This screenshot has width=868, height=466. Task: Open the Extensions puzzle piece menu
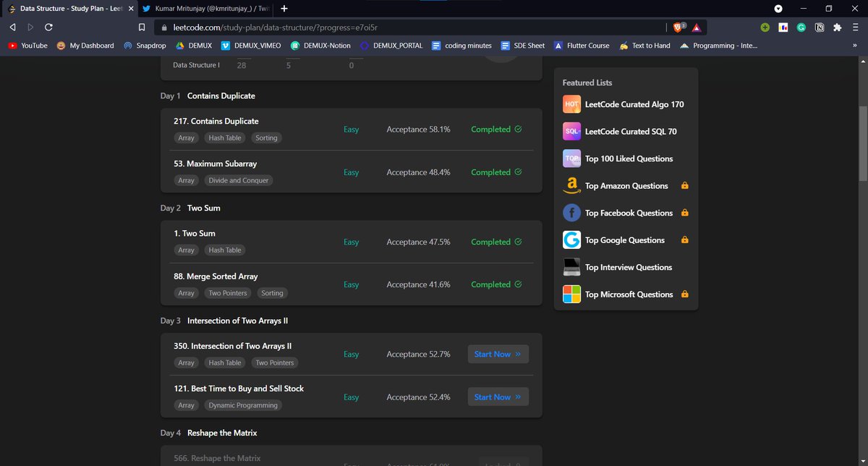coord(838,27)
